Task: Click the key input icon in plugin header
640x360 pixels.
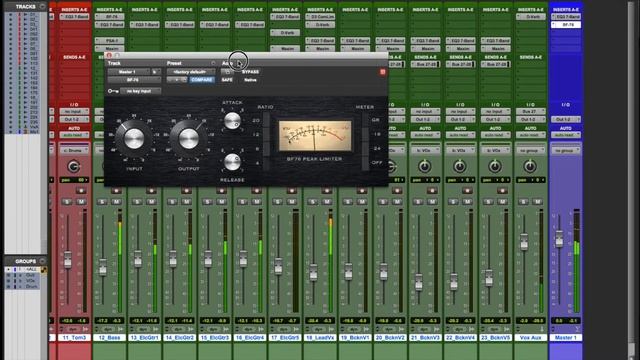Action: tap(113, 91)
